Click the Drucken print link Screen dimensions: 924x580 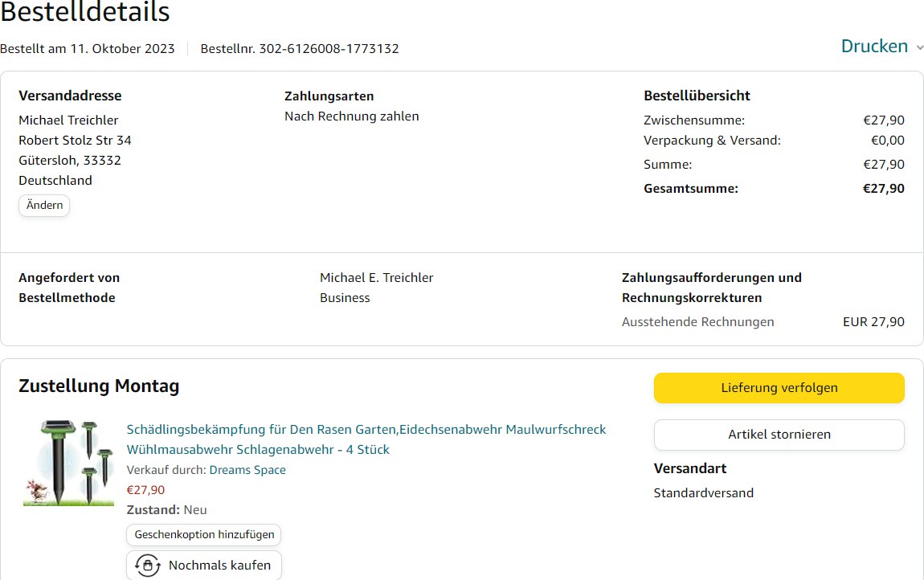click(x=874, y=47)
